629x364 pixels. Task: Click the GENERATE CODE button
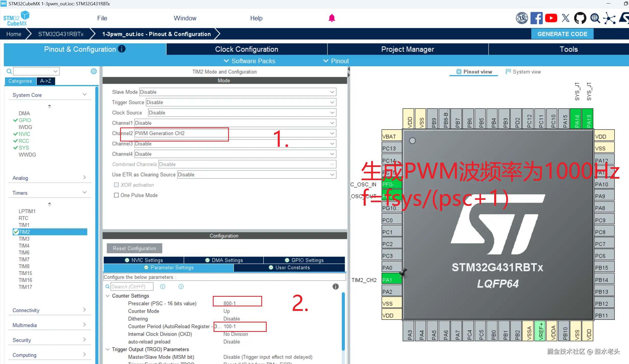(562, 34)
